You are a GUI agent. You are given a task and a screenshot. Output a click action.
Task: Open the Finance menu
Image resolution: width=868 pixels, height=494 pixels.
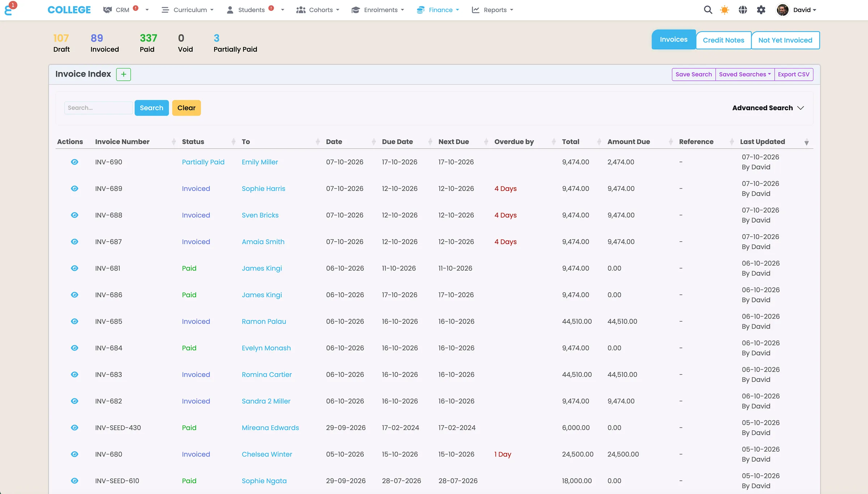click(438, 10)
